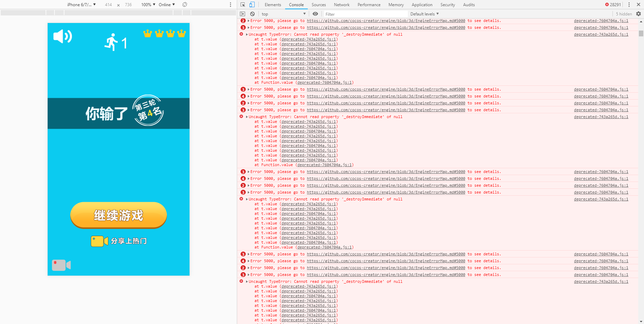Open the first github EngineErrorMap link

tap(386, 21)
